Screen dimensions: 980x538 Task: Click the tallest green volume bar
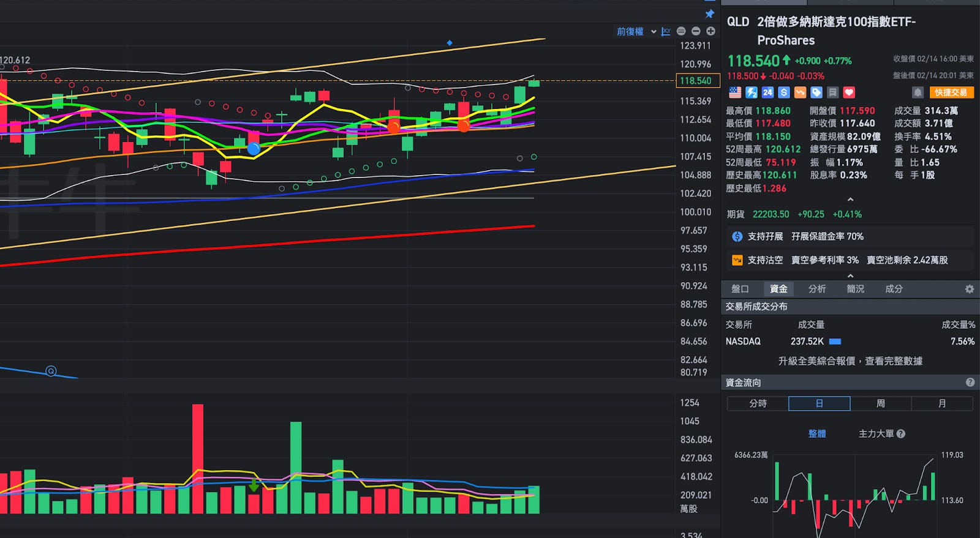(x=296, y=468)
